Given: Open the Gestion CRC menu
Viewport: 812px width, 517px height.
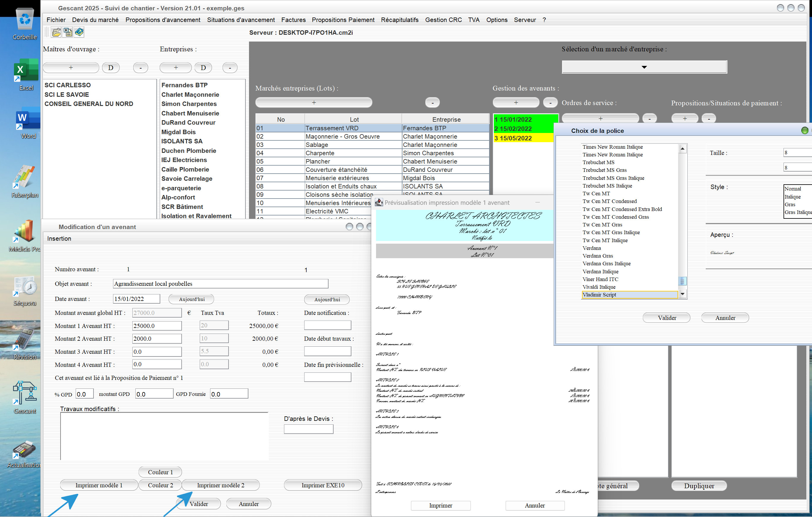Looking at the screenshot, I should coord(443,20).
